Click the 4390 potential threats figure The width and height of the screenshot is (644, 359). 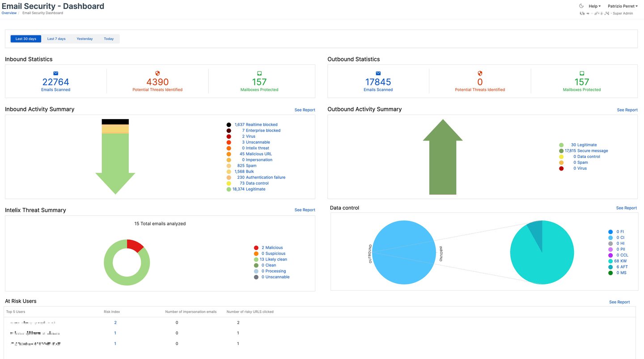157,82
